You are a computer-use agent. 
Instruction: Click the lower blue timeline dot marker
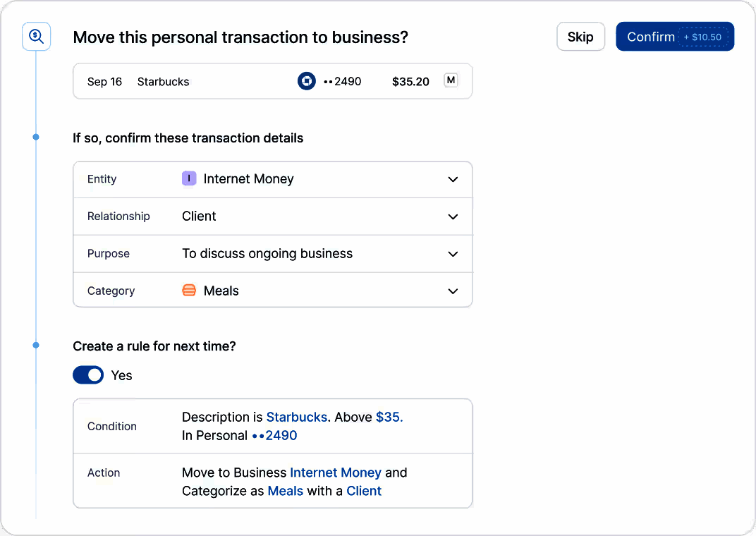[35, 345]
